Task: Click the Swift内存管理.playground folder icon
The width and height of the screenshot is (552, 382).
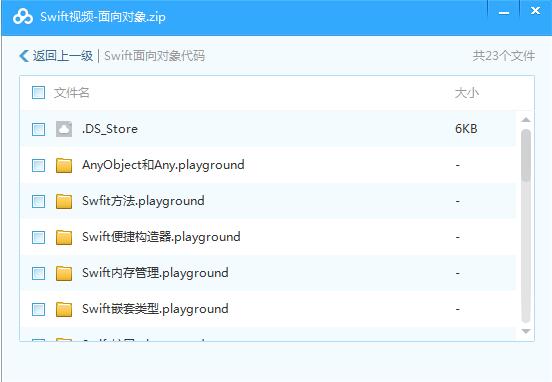Action: click(64, 273)
